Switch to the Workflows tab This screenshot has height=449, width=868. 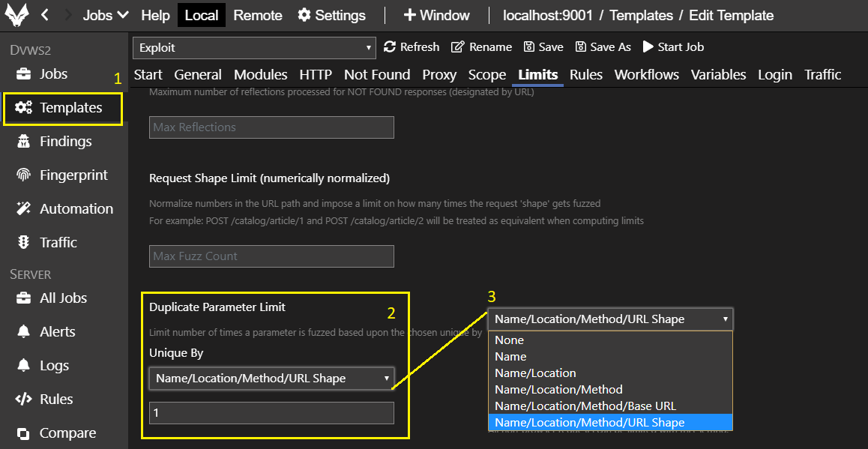tap(646, 75)
